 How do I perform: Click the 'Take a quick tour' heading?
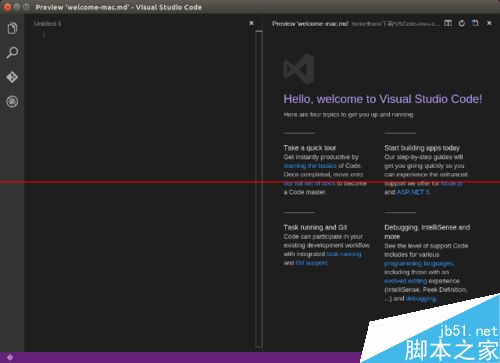pyautogui.click(x=310, y=148)
